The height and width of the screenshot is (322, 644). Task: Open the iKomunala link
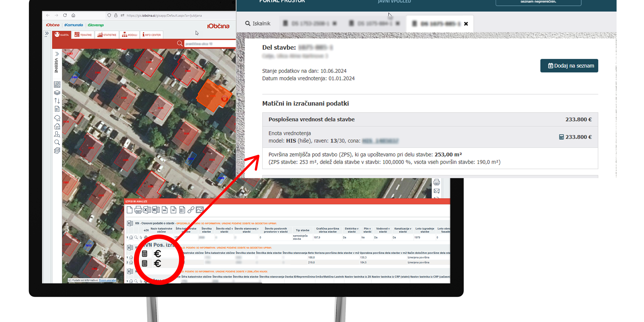pyautogui.click(x=74, y=25)
